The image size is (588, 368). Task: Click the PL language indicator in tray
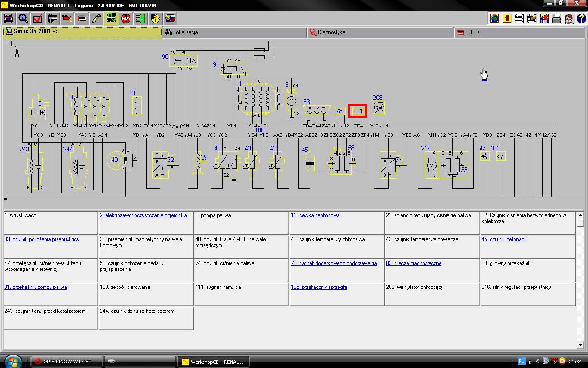click(x=522, y=361)
